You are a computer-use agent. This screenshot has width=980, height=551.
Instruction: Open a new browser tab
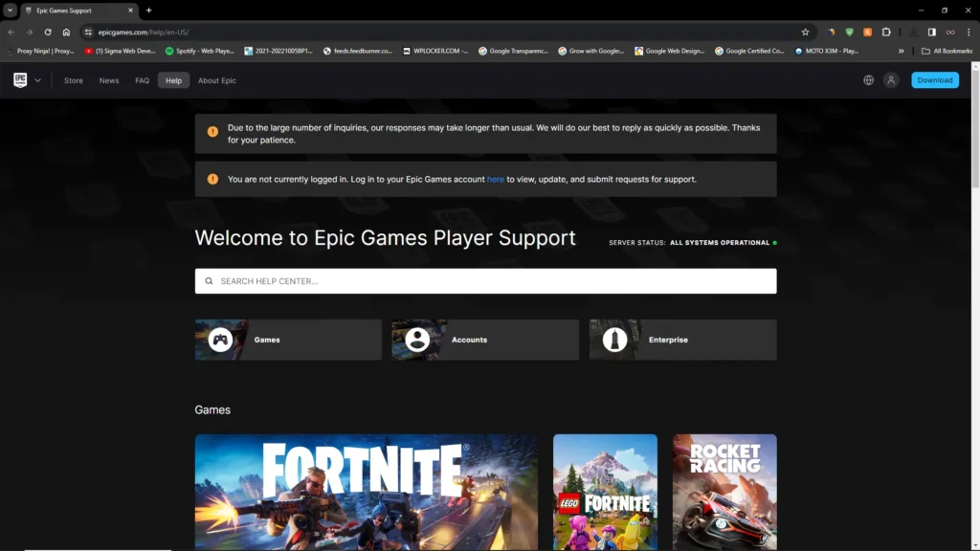148,10
